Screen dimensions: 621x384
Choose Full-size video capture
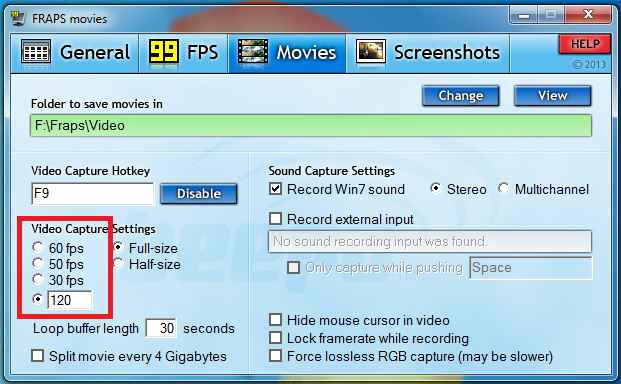[x=118, y=247]
